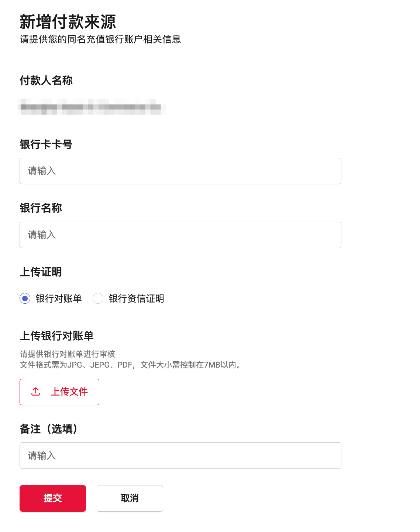Click the 付款人名称 field label
The width and height of the screenshot is (420, 532).
pos(46,81)
